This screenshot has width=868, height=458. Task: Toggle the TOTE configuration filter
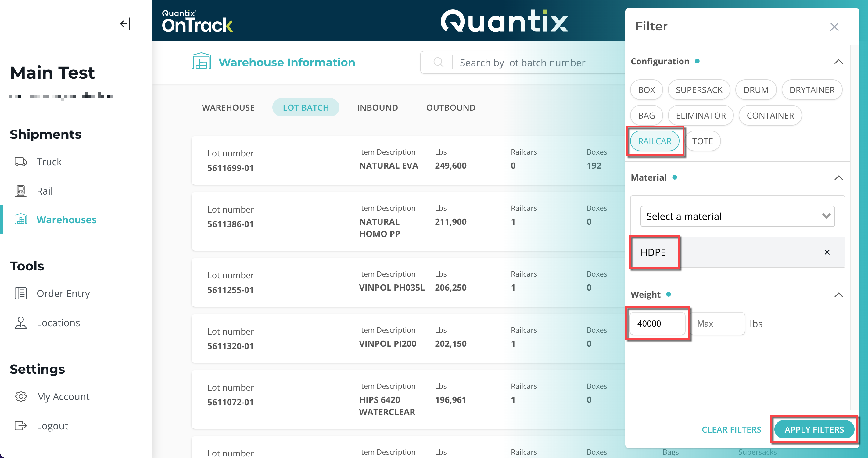[x=703, y=141]
